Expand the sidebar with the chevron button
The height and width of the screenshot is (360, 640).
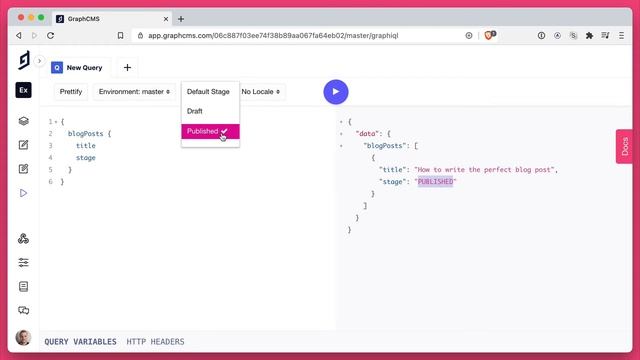(x=39, y=61)
